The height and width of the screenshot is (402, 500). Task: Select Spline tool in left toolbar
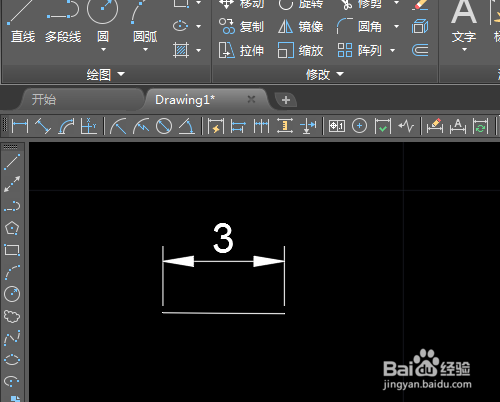coord(12,338)
